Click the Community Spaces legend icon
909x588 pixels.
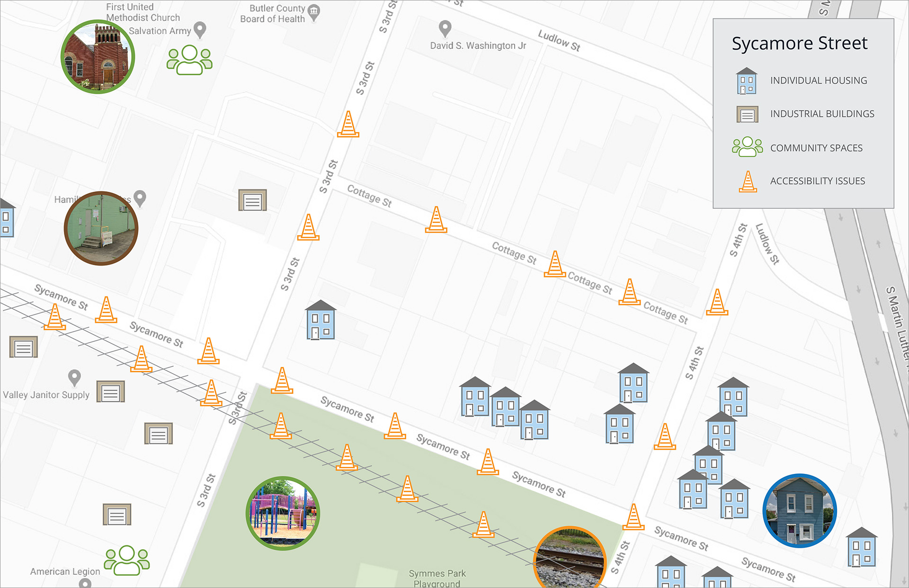[747, 147]
